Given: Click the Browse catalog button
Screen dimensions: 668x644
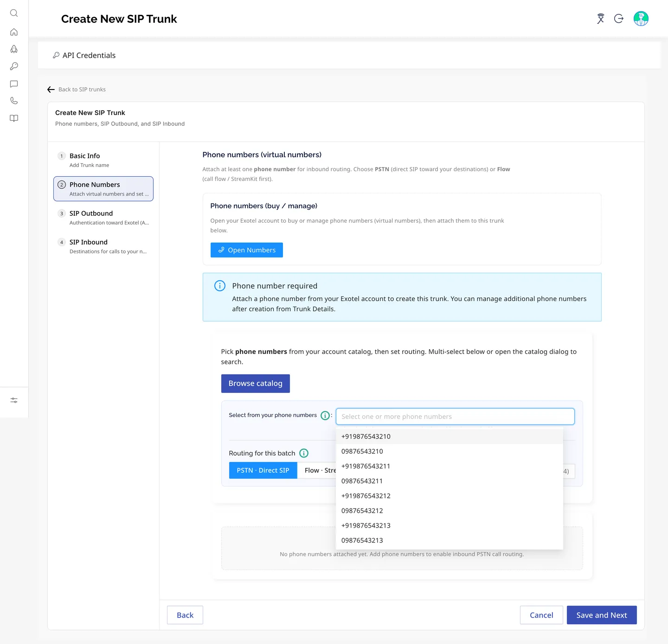Looking at the screenshot, I should pos(256,384).
